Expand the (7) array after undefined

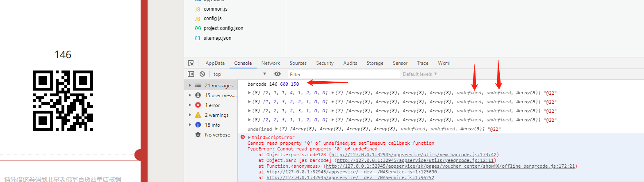(276, 129)
